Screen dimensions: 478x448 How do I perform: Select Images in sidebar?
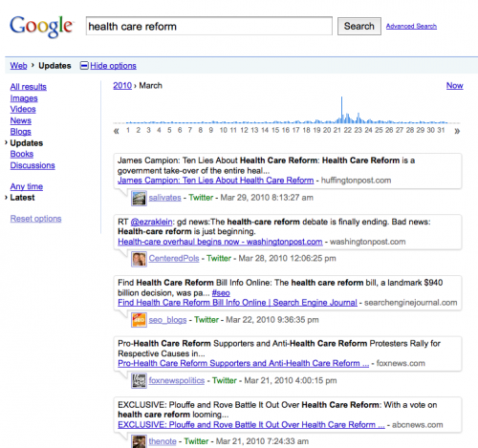[x=24, y=98]
